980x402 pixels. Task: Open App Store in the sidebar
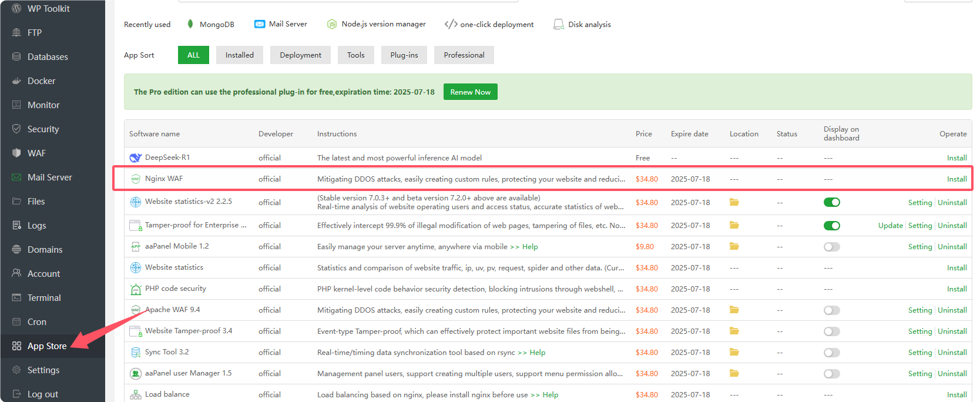coord(47,346)
